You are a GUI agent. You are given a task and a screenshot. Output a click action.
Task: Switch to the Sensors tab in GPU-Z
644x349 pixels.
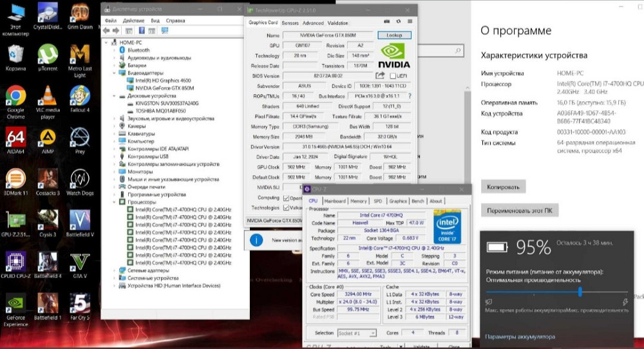pyautogui.click(x=290, y=23)
